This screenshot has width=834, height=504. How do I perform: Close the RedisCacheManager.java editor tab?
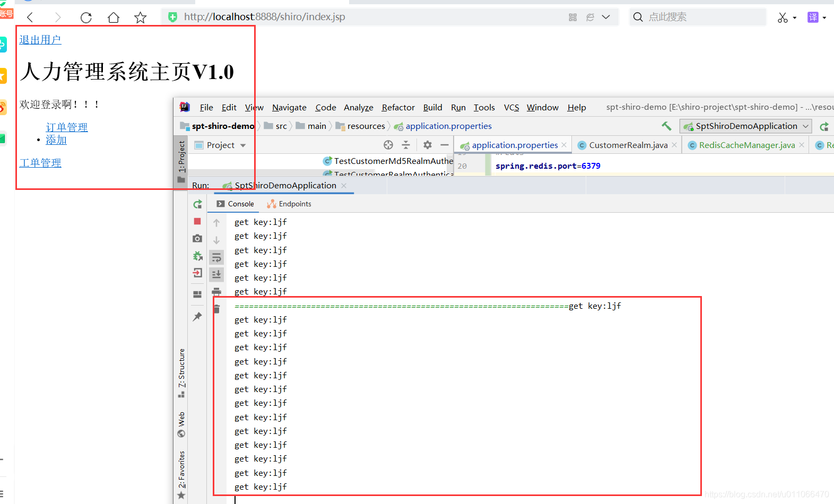802,145
